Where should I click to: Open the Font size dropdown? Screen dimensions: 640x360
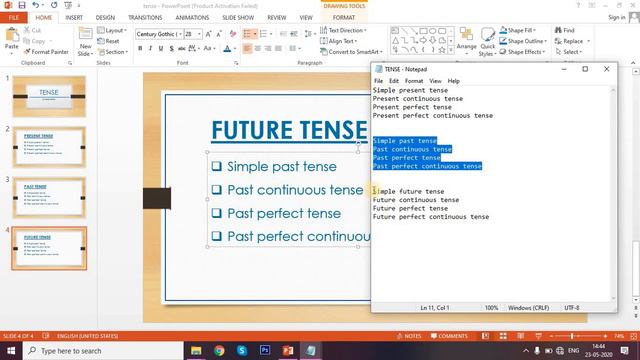tap(199, 34)
